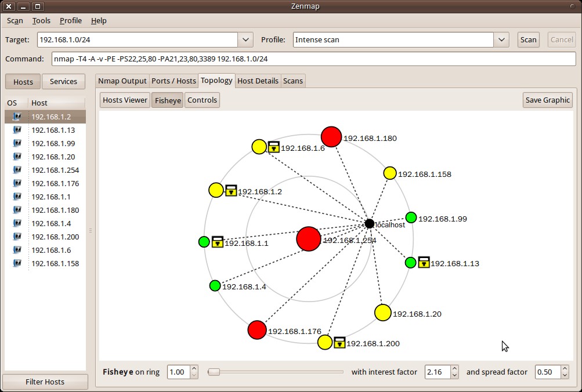This screenshot has width=582, height=392.
Task: Click the interest factor value field
Action: tap(438, 372)
